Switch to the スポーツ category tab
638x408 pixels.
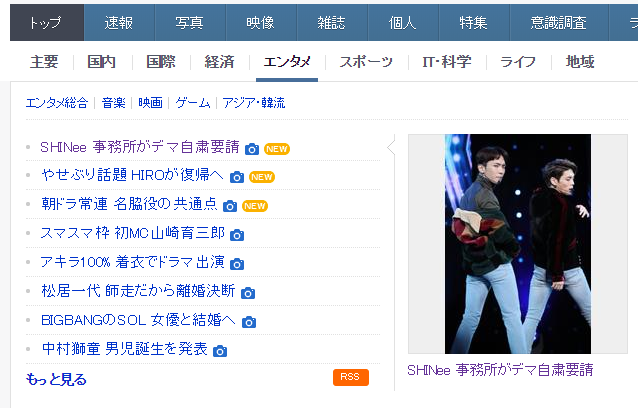[366, 62]
